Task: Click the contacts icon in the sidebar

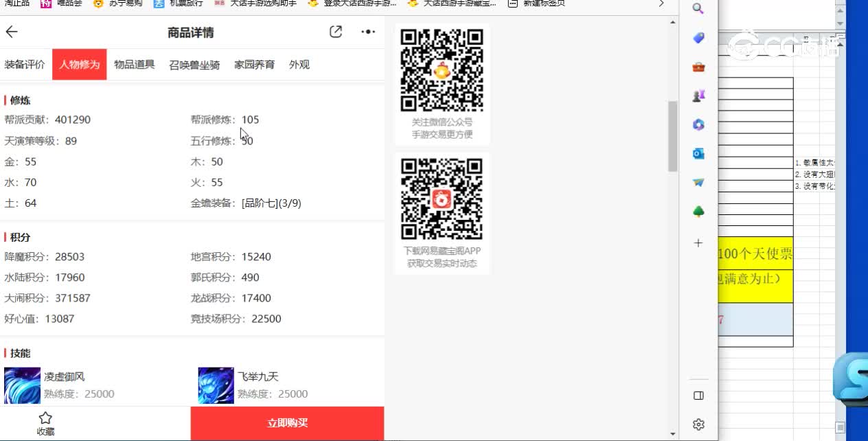Action: pos(698,95)
